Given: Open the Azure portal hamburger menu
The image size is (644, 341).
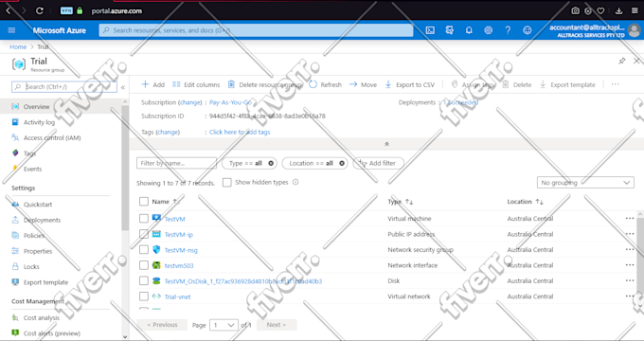Looking at the screenshot, I should point(11,30).
